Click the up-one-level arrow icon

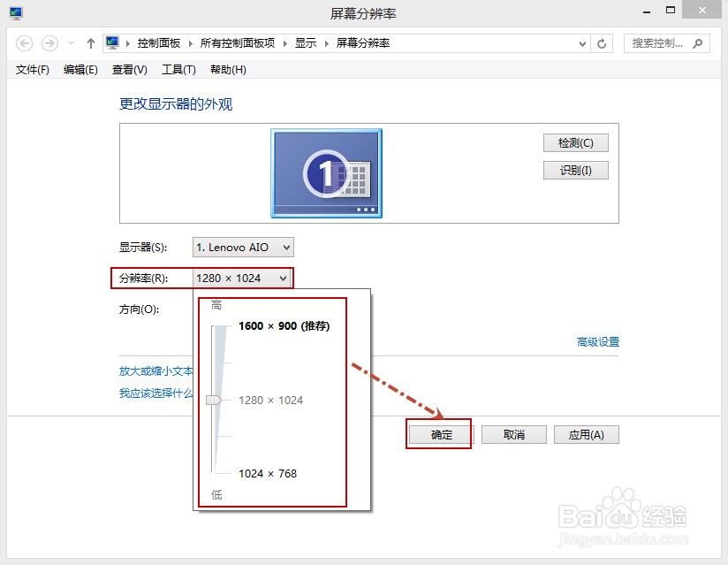[x=90, y=42]
